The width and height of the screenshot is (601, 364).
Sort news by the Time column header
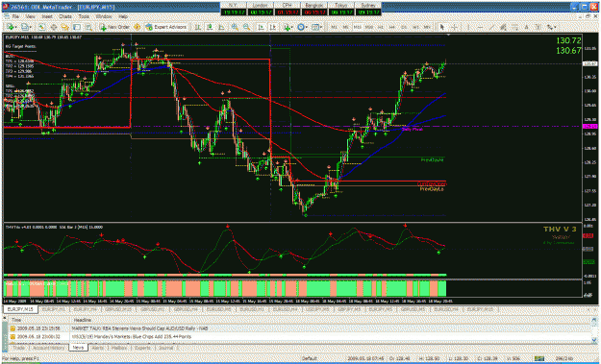[x=38, y=320]
